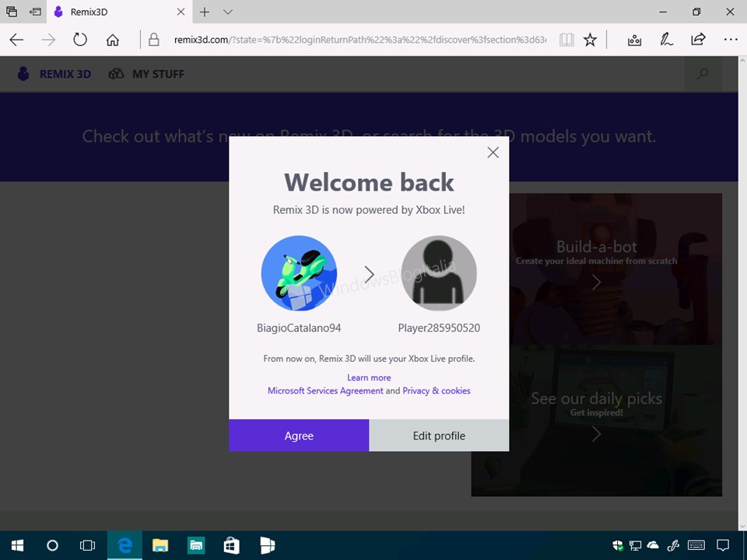Click the Player285950520 silhouette avatar
Image resolution: width=747 pixels, height=560 pixels.
pos(439,273)
